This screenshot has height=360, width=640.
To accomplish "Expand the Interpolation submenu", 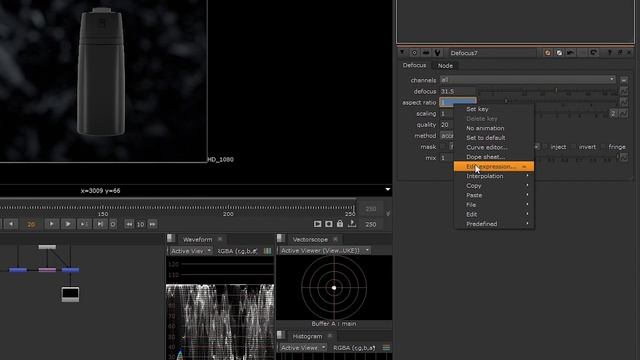I will pos(494,176).
